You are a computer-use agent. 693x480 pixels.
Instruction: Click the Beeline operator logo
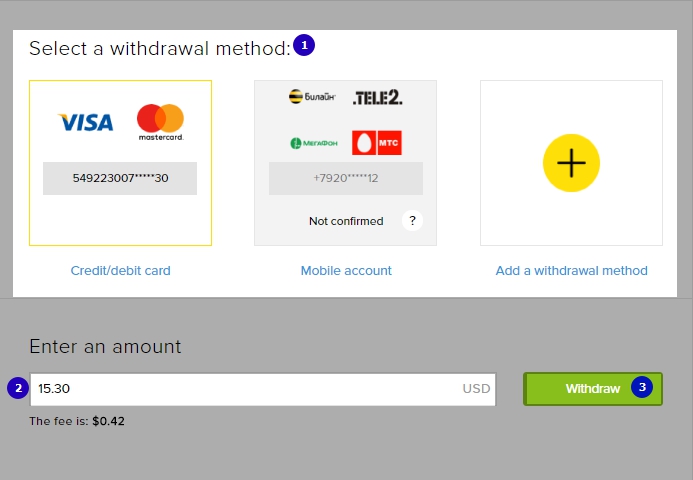click(312, 96)
